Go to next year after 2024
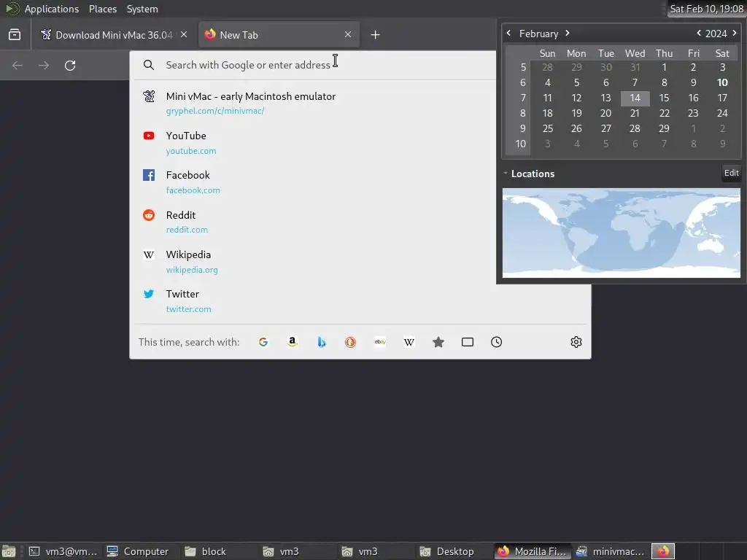The image size is (747, 560). 734,33
